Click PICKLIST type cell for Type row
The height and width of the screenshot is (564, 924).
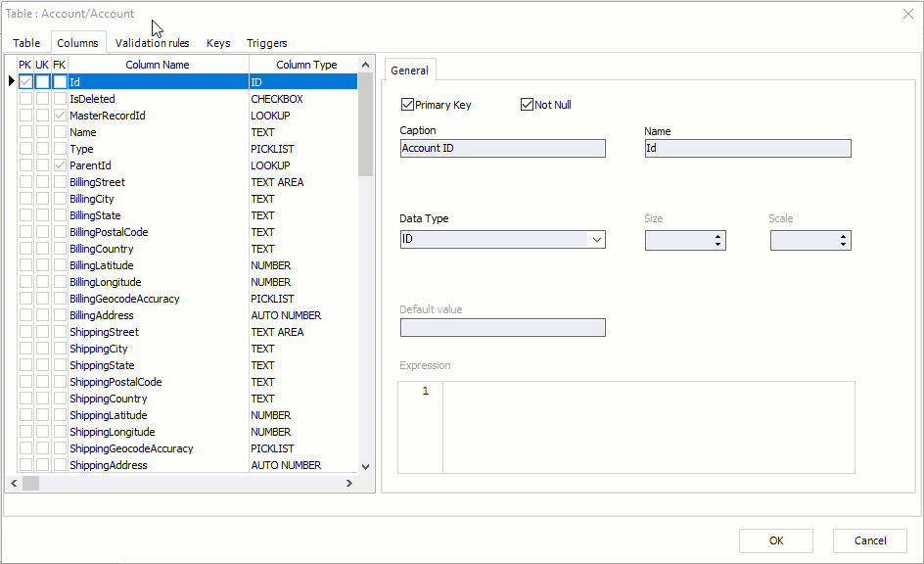pos(303,149)
